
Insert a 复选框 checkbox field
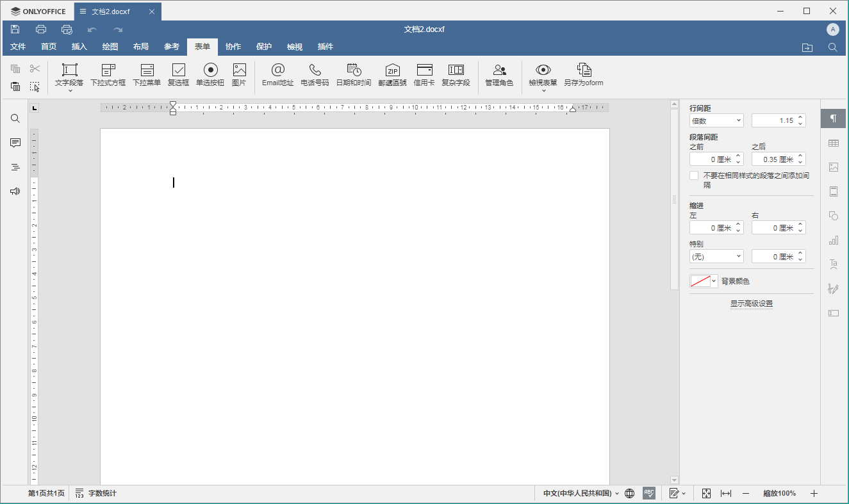tap(178, 75)
